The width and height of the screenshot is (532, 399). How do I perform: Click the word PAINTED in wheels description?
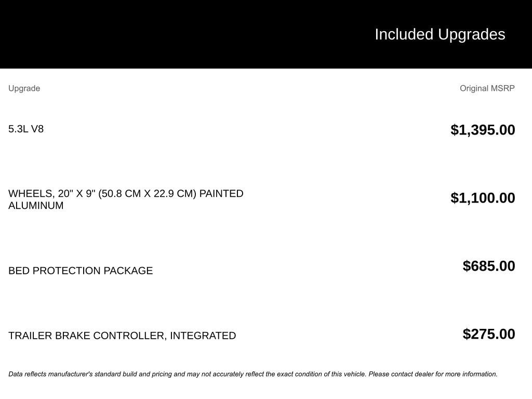[221, 193]
